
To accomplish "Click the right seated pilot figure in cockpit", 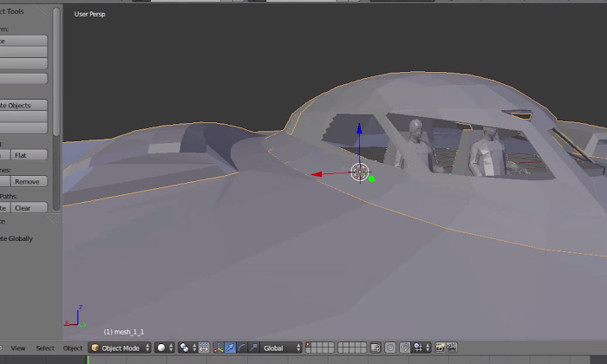I will tap(490, 152).
